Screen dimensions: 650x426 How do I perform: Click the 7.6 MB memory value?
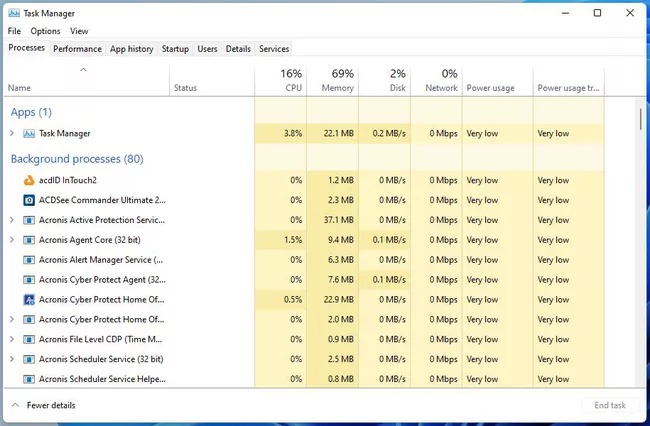pyautogui.click(x=341, y=280)
